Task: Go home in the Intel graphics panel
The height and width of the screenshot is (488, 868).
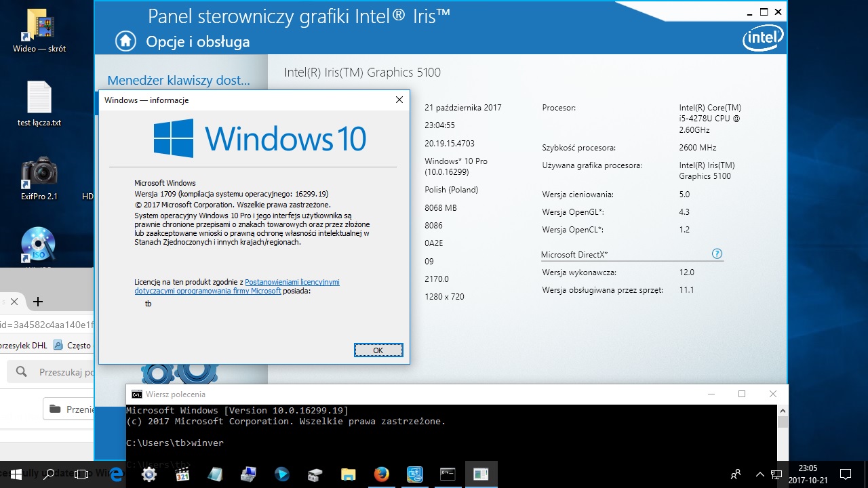Action: pyautogui.click(x=125, y=41)
